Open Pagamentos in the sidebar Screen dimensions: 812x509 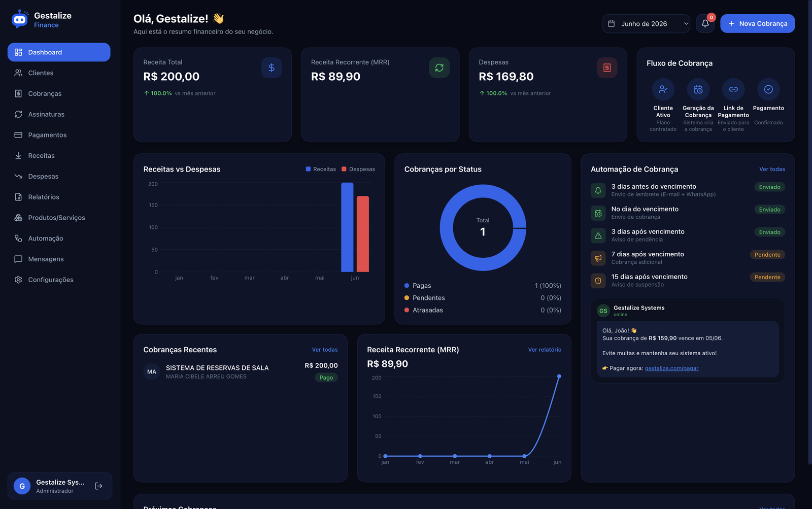pyautogui.click(x=59, y=135)
